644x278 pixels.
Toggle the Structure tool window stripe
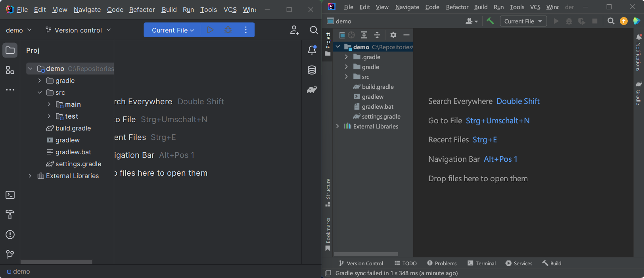328,193
